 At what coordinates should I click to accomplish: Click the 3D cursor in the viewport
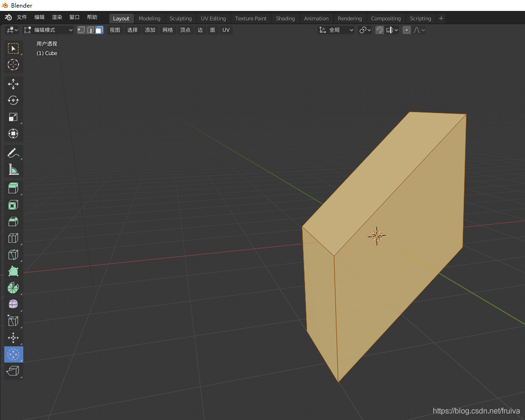[377, 236]
